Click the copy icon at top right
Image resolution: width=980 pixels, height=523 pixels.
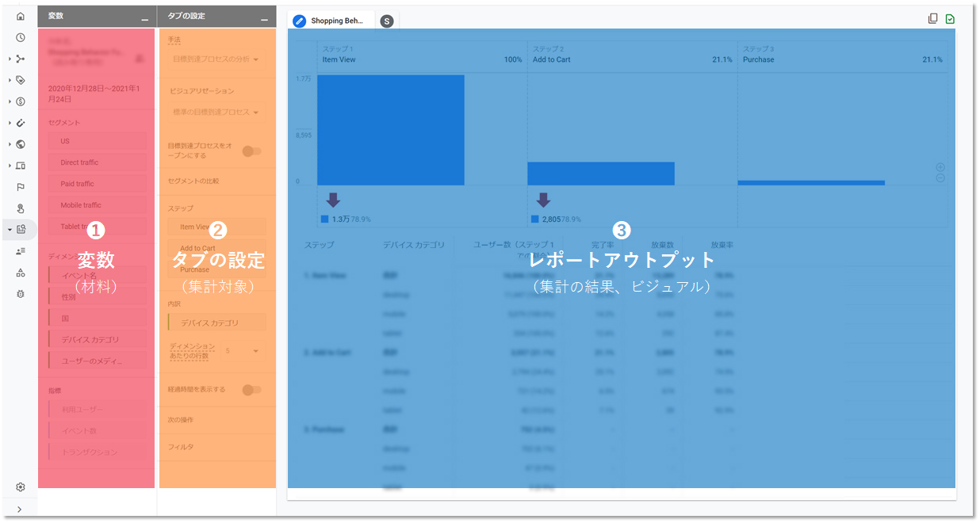pos(933,19)
